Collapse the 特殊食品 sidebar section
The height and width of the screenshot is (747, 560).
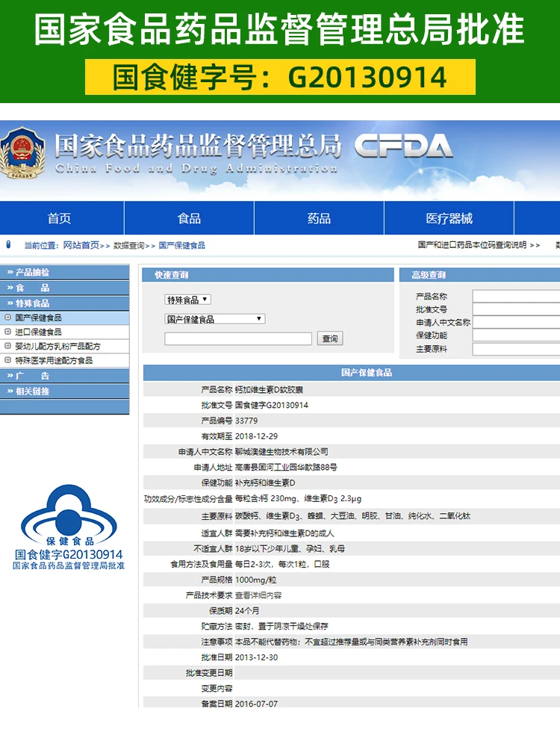(x=64, y=303)
